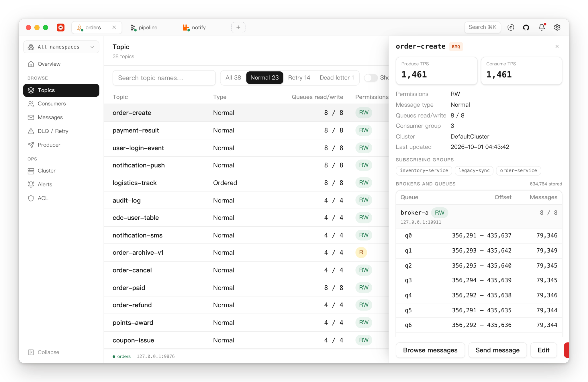Open Producer in sidebar
The image size is (588, 382).
pyautogui.click(x=61, y=145)
